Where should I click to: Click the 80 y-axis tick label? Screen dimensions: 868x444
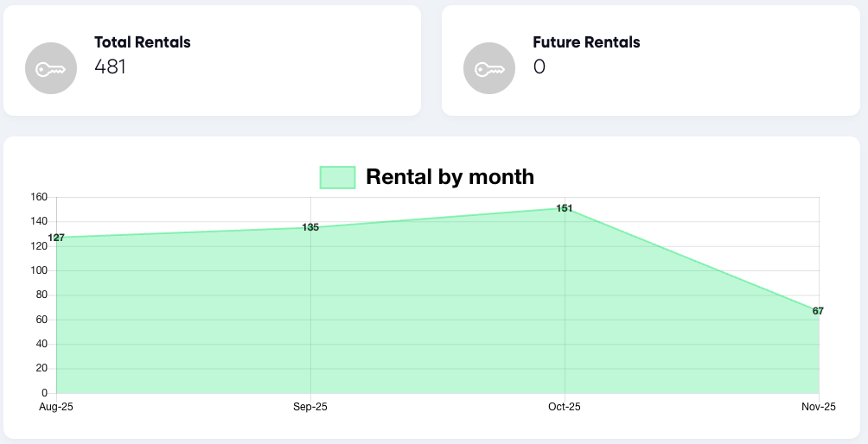[41, 295]
